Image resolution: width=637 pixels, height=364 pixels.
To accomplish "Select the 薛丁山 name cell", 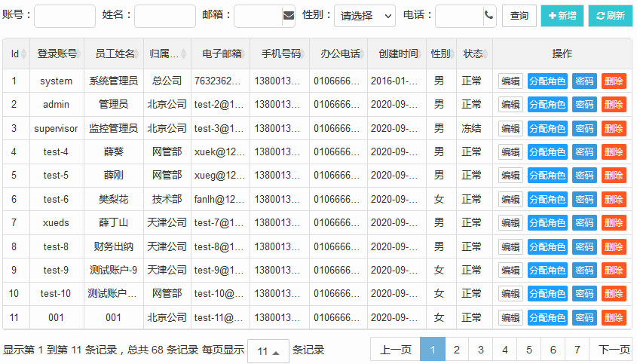I will (113, 222).
